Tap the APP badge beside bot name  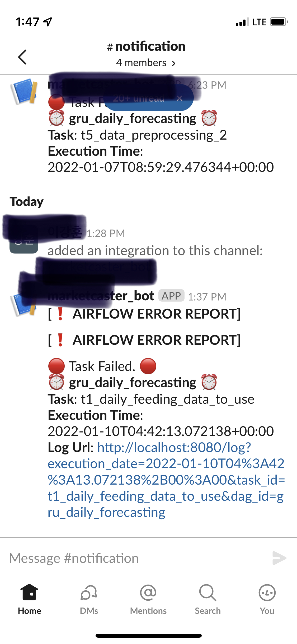click(171, 296)
